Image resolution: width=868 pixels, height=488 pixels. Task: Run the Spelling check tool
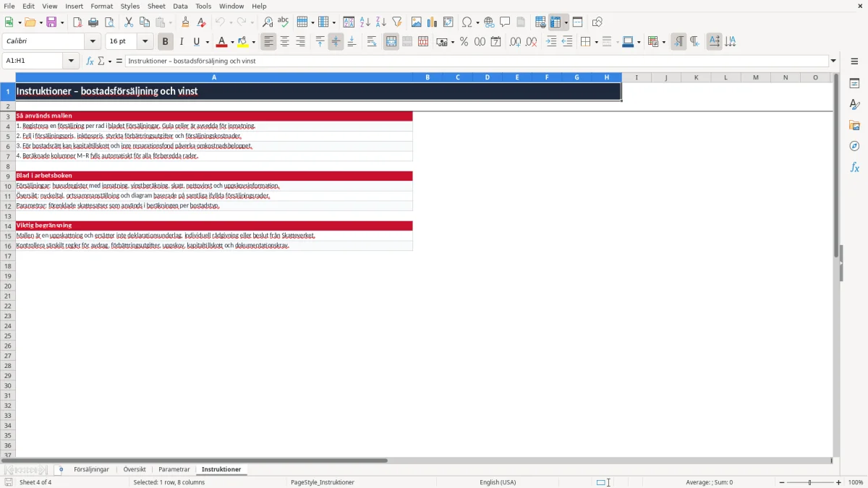tap(284, 22)
